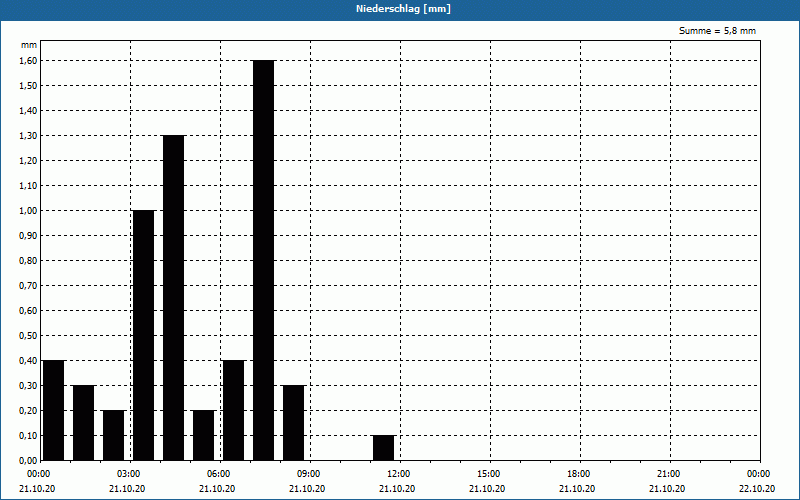This screenshot has width=800, height=500.
Task: Click the 0,10 mm bar before 12:00
Action: click(x=384, y=448)
